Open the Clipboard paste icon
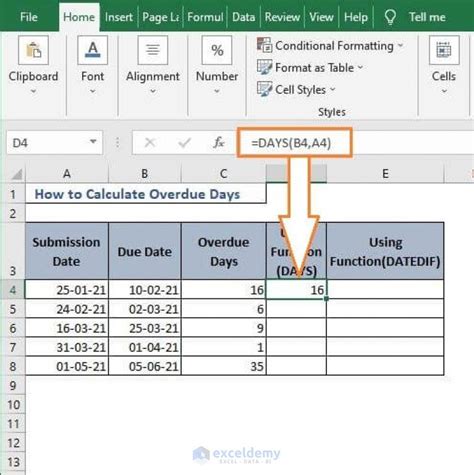474x475 pixels. point(33,50)
